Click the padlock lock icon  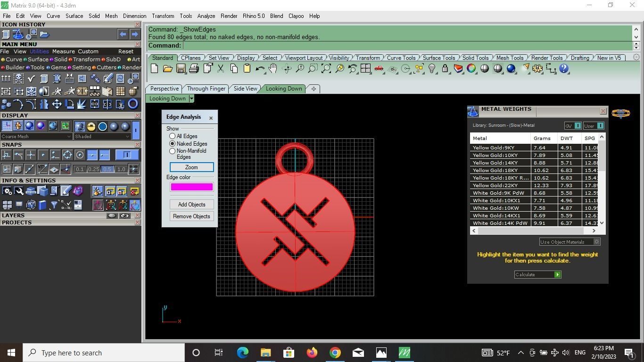click(x=445, y=69)
